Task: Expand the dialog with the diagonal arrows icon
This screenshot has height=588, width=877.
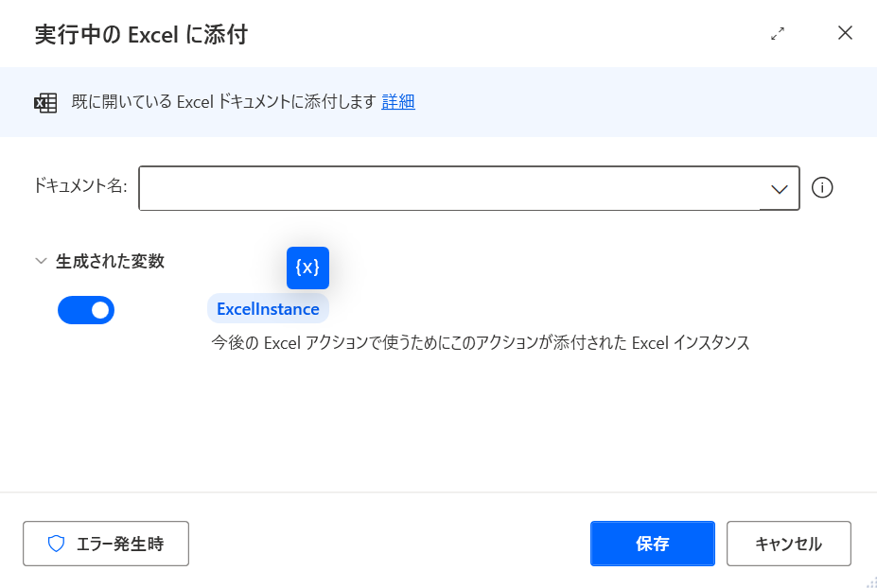Action: click(x=778, y=34)
